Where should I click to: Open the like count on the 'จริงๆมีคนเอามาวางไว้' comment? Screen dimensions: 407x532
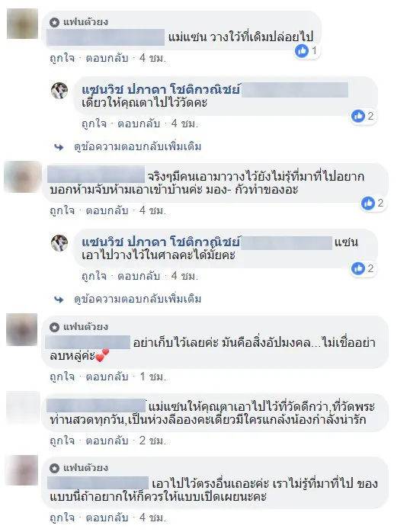373,204
